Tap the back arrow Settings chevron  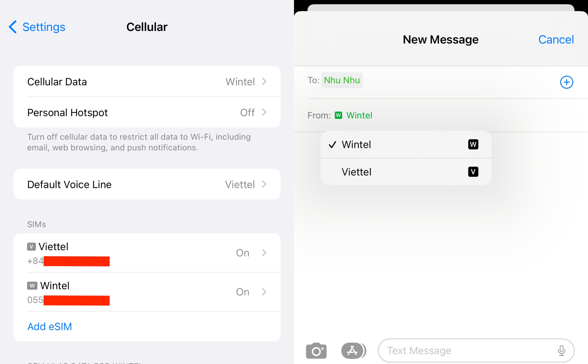(12, 26)
